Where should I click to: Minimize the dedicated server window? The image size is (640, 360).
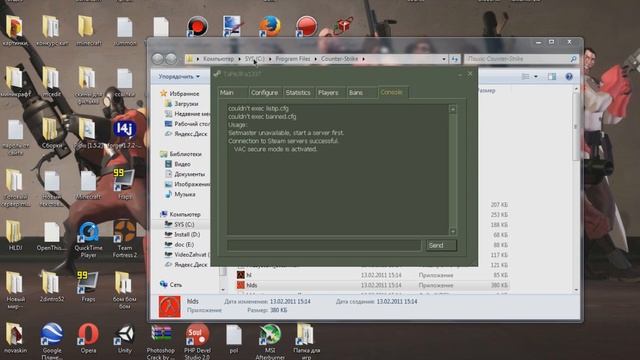tap(460, 74)
